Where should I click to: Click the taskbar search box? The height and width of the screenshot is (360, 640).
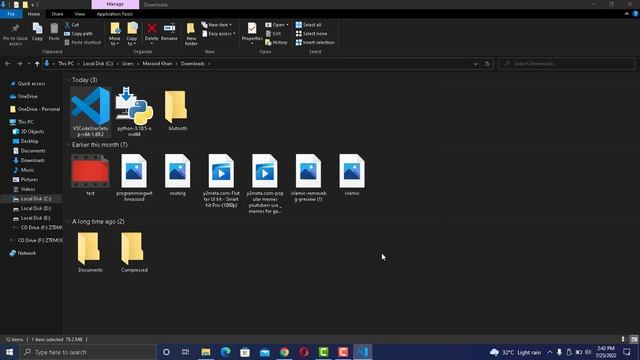88,352
